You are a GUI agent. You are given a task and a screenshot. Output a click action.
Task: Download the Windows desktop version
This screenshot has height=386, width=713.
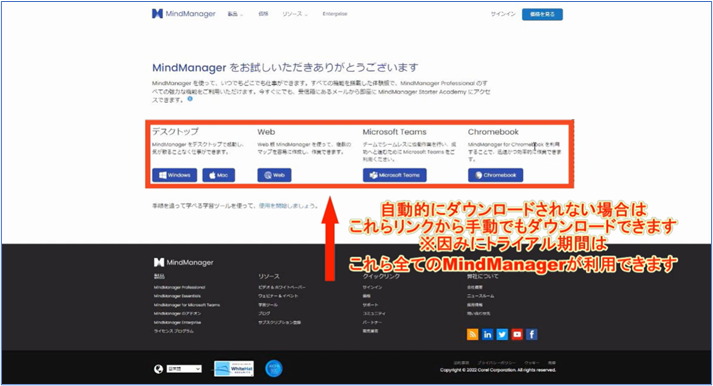(175, 175)
